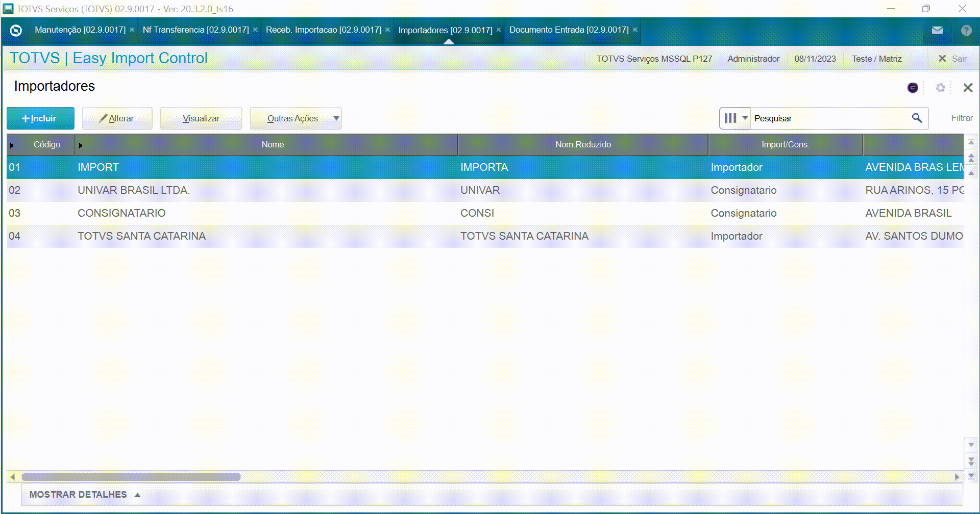Image resolution: width=980 pixels, height=514 pixels.
Task: Switch to the Receb. Importacao tab
Action: coord(323,30)
